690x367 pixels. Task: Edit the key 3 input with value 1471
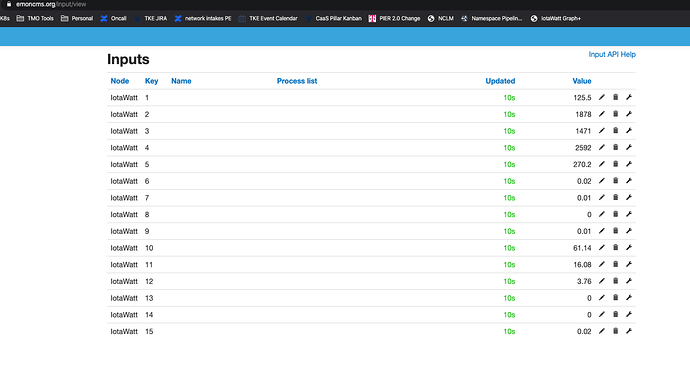[x=602, y=131]
